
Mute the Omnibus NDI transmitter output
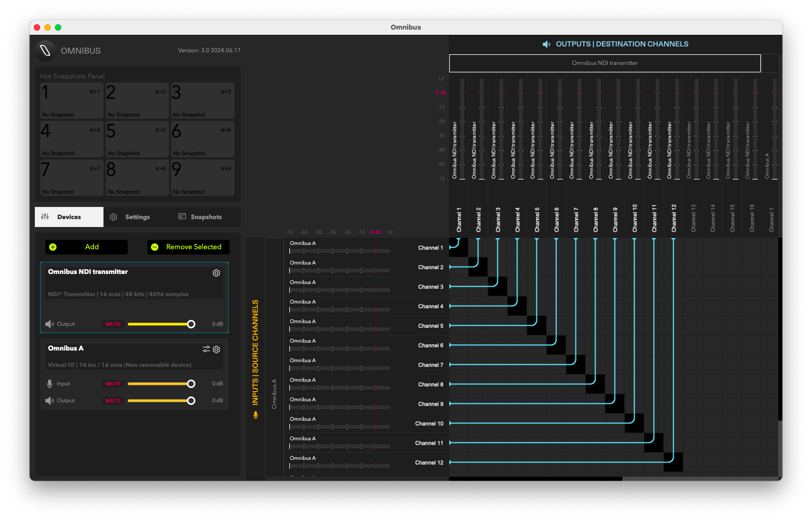click(x=114, y=324)
